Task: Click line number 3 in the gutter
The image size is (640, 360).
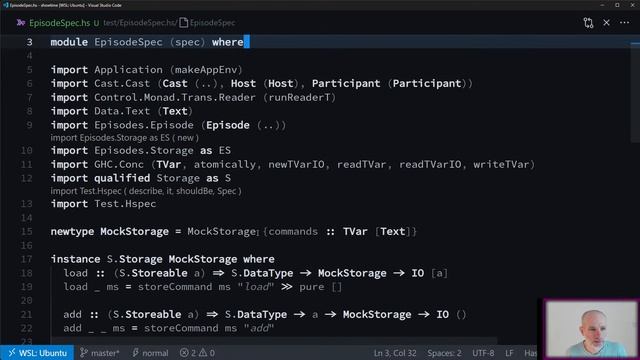Action: (x=29, y=42)
